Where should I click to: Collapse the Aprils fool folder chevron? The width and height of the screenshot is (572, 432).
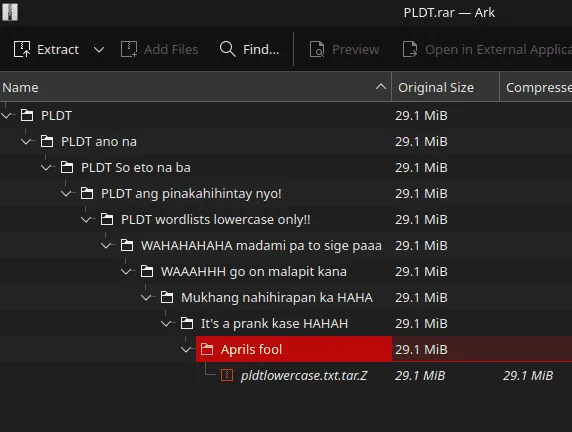click(x=186, y=350)
